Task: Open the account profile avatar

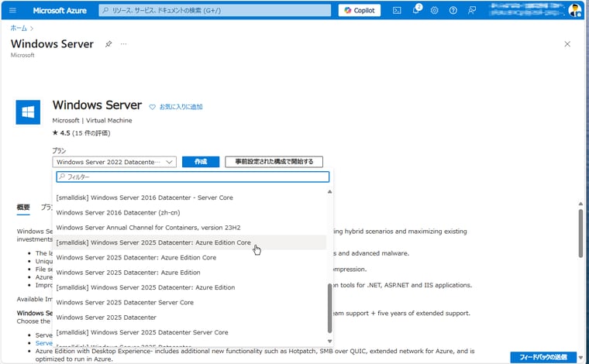Action: coord(574,10)
